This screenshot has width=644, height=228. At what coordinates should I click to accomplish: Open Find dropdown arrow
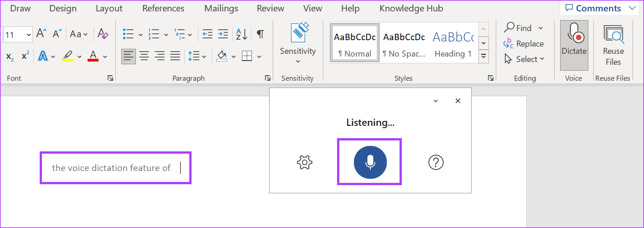coord(540,28)
